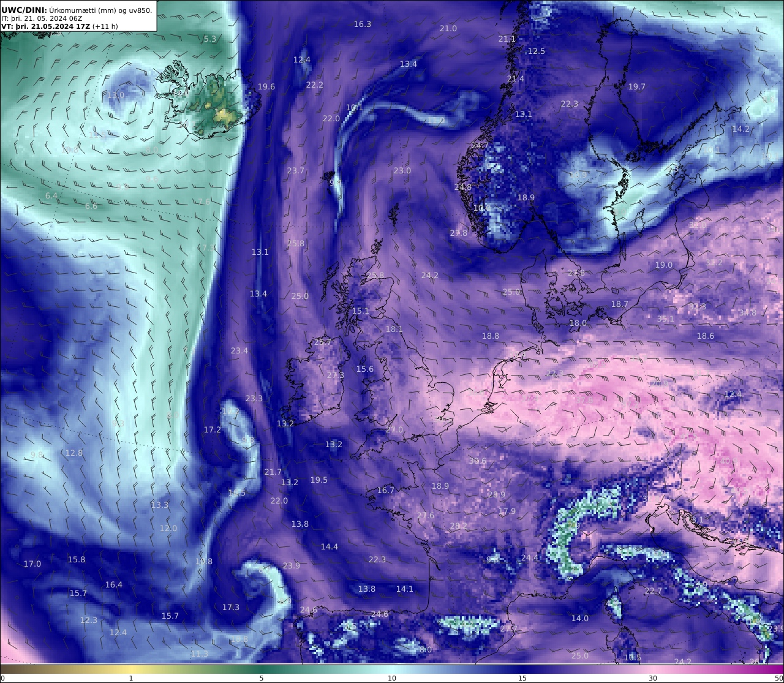Click the '50' tick label at the end of the scale

pos(778,678)
